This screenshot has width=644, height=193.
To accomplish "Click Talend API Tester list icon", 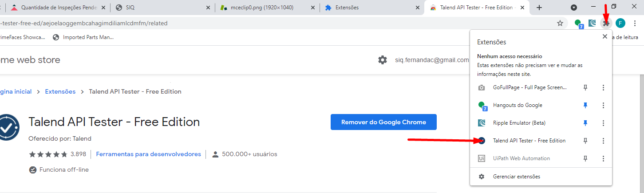I will point(482,141).
